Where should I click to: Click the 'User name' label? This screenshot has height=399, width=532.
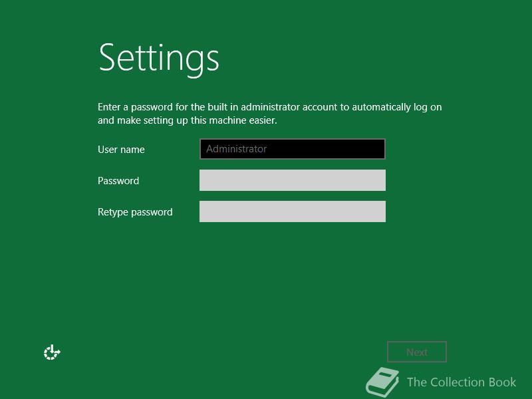pyautogui.click(x=121, y=149)
